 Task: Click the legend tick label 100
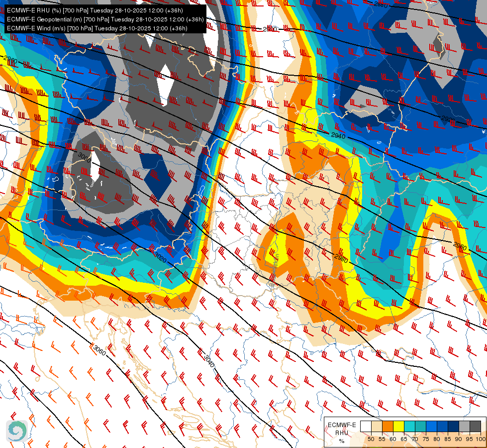(481, 439)
